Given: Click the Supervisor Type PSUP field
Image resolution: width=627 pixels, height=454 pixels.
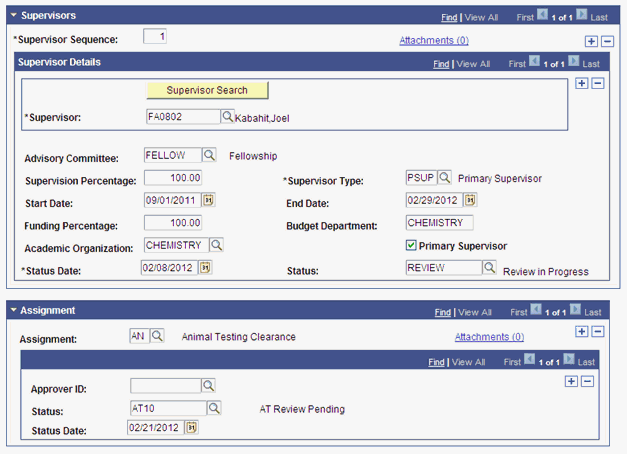Looking at the screenshot, I should (421, 178).
